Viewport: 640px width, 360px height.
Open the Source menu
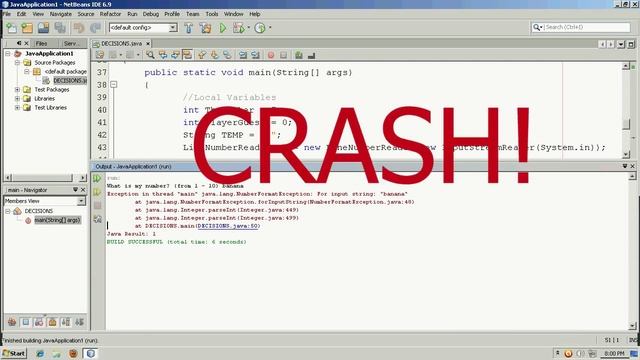pos(86,14)
